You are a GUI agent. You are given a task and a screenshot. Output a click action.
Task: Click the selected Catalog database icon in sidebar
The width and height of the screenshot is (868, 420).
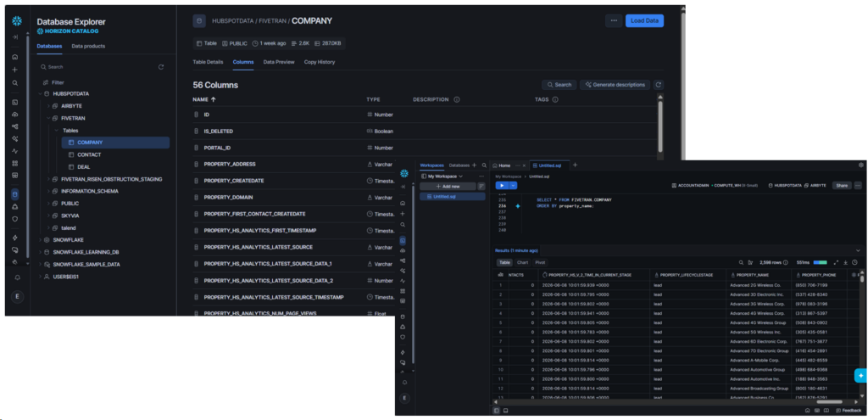tap(15, 194)
